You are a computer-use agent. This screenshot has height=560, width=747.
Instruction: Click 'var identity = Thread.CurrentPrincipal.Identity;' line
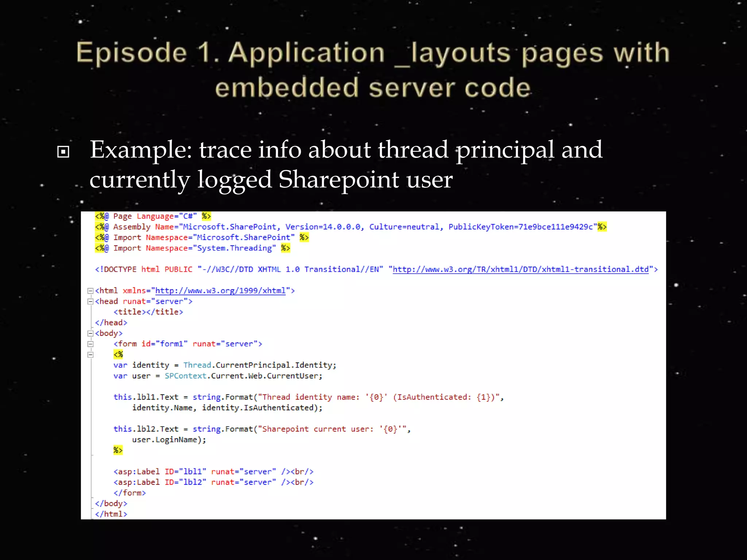click(225, 365)
